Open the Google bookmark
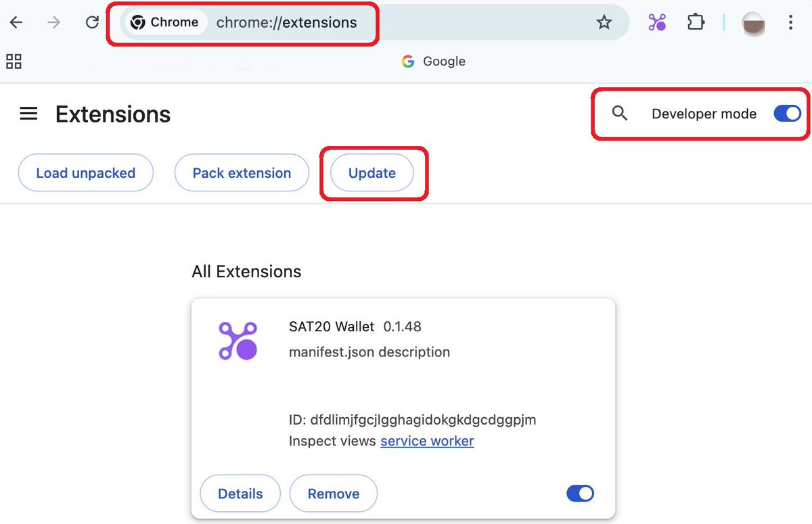This screenshot has height=524, width=812. [x=433, y=62]
